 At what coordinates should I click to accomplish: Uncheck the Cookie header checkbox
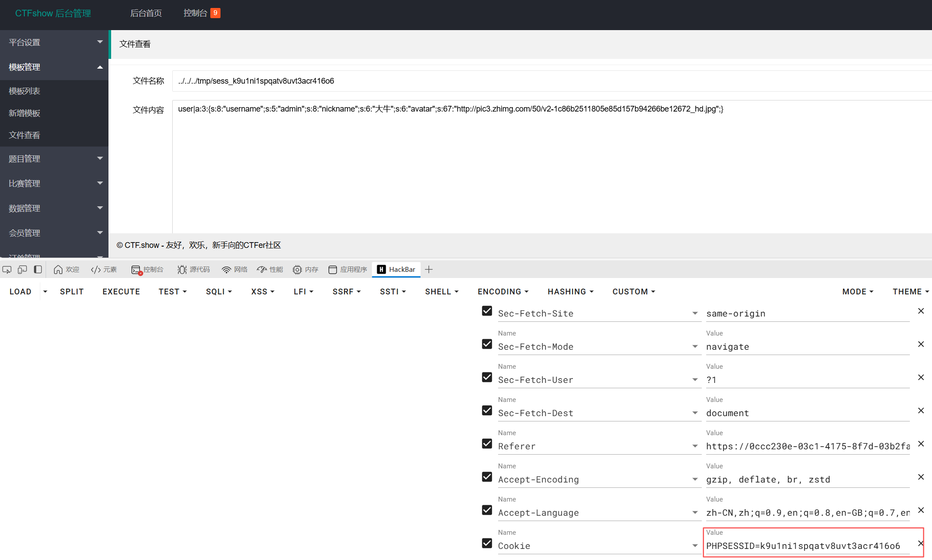[x=487, y=543]
